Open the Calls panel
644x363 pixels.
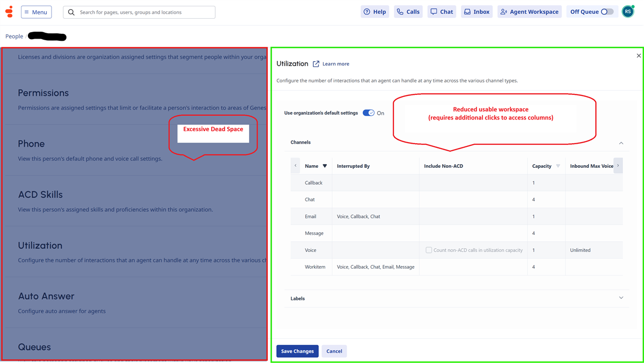(x=408, y=12)
